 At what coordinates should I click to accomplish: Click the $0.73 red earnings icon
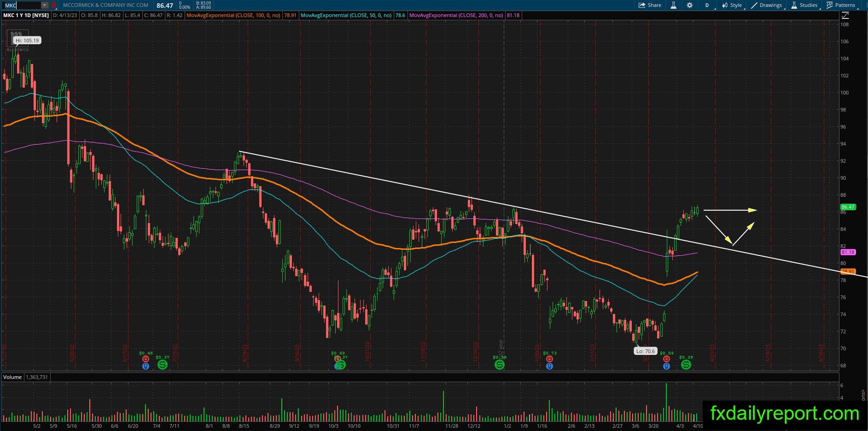pyautogui.click(x=549, y=359)
